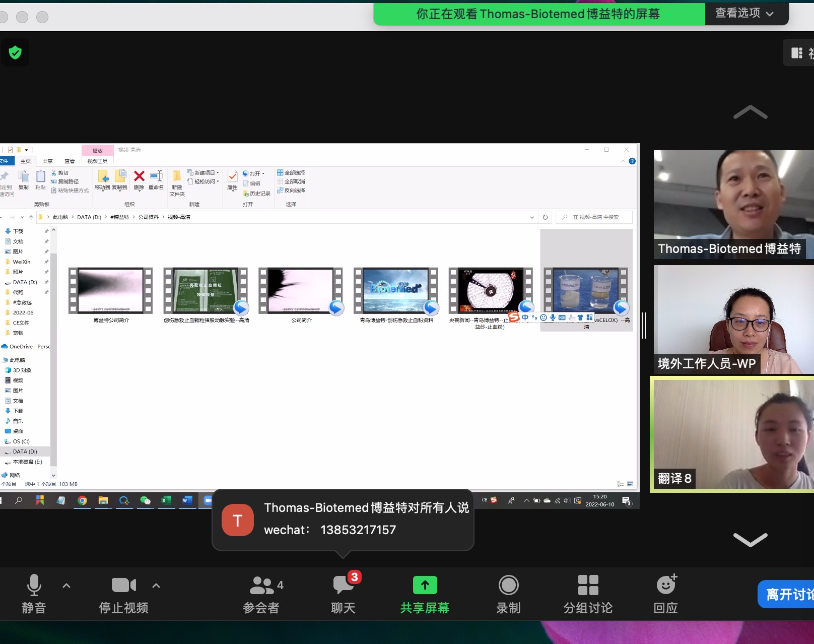Expand the 新建项目 dropdown

(x=203, y=172)
